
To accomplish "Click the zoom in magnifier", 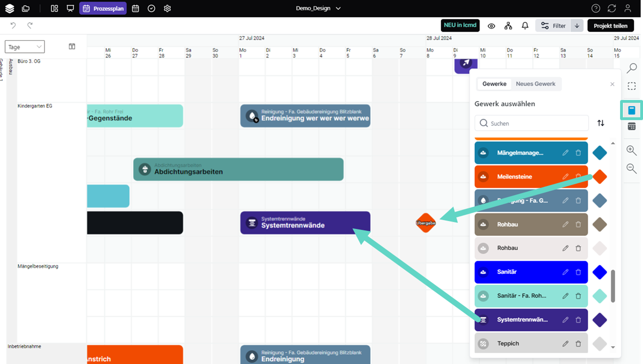I will [631, 150].
